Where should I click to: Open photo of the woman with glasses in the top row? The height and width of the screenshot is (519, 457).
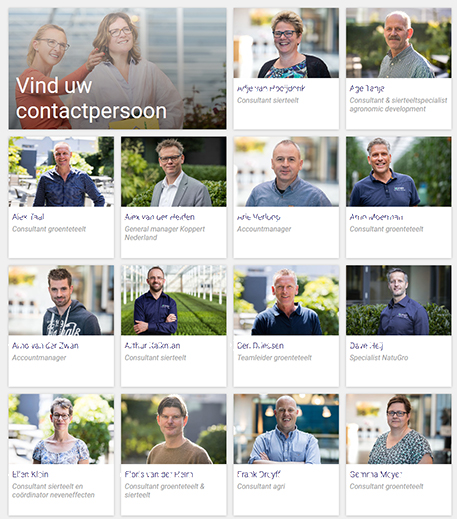[x=286, y=43]
